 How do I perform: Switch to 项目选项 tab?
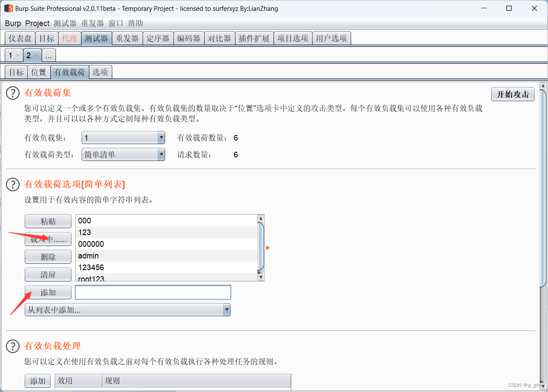coord(293,38)
